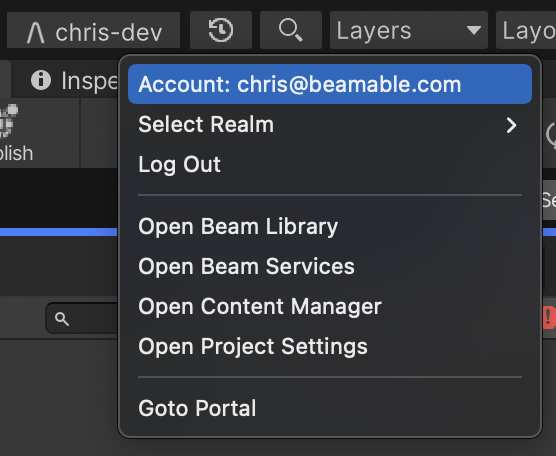556x456 pixels.
Task: Click the partially visible refresh arrow icon
Action: pos(551,135)
